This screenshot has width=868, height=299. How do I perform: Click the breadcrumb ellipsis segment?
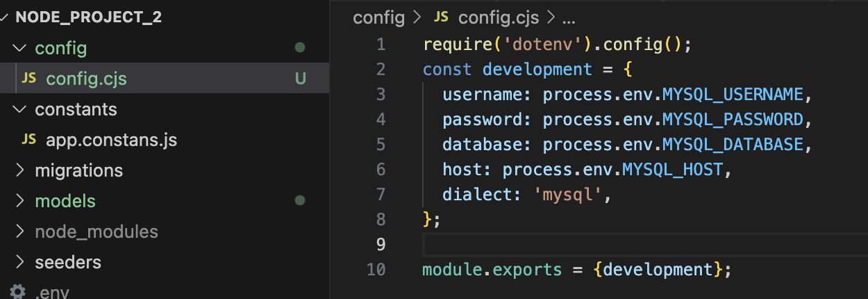pyautogui.click(x=567, y=19)
